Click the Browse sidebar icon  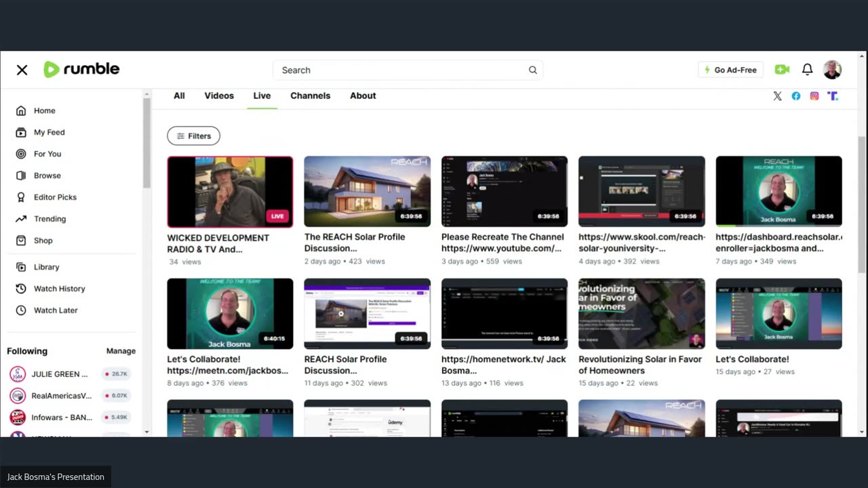pos(21,176)
